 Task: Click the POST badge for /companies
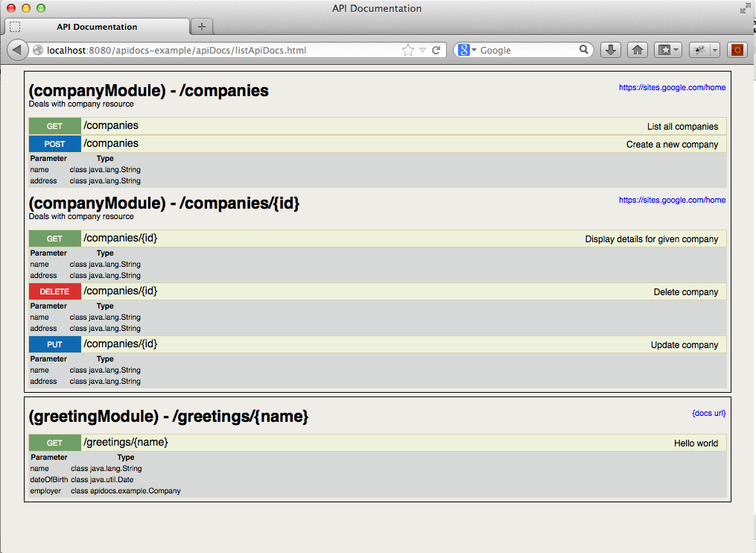click(54, 144)
